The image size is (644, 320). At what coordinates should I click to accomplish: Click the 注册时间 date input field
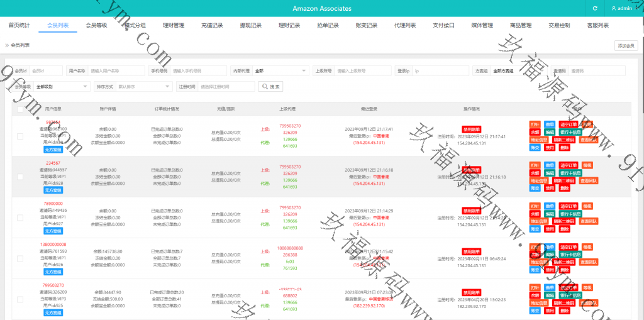click(x=226, y=87)
